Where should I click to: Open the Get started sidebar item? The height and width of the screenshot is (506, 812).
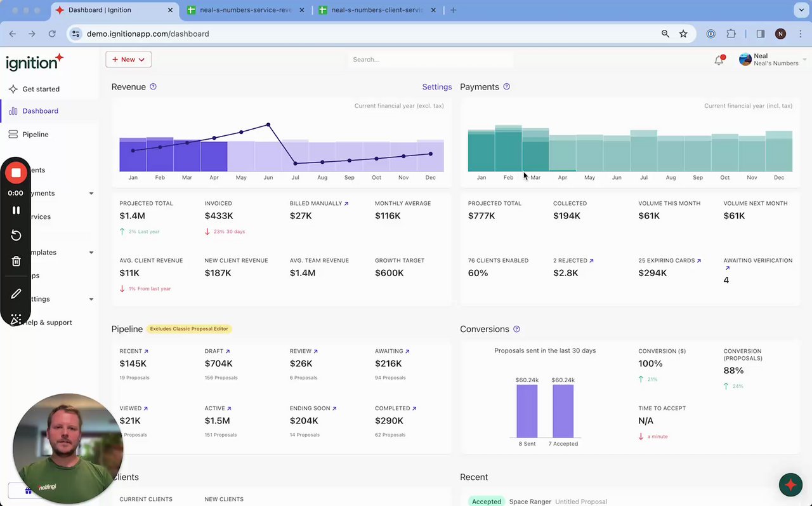tap(41, 89)
